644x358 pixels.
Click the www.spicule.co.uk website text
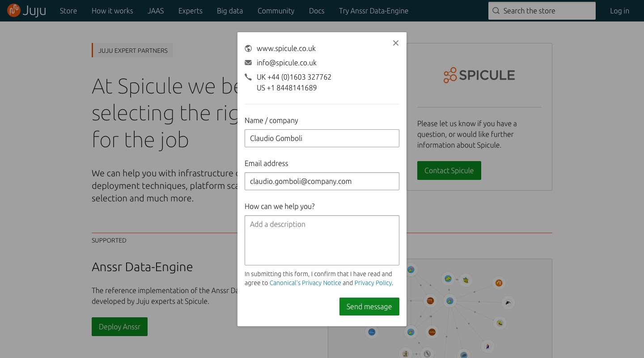[286, 48]
